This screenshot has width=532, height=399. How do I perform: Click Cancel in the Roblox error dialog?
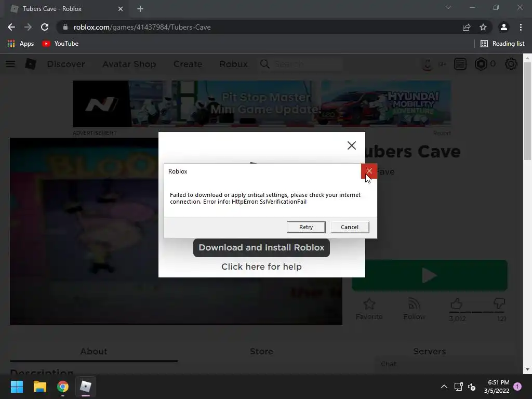coord(350,227)
